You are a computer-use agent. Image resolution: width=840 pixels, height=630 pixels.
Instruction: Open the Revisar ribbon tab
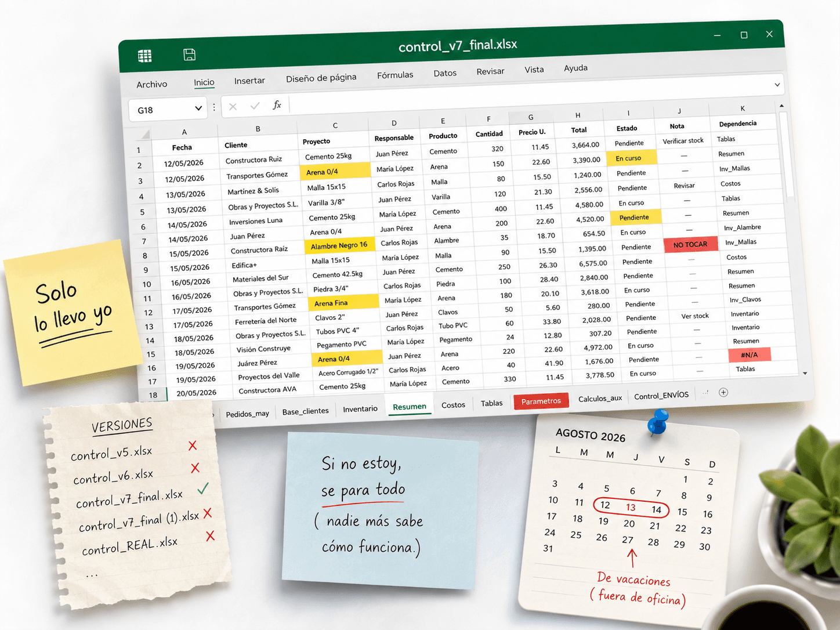[x=490, y=71]
